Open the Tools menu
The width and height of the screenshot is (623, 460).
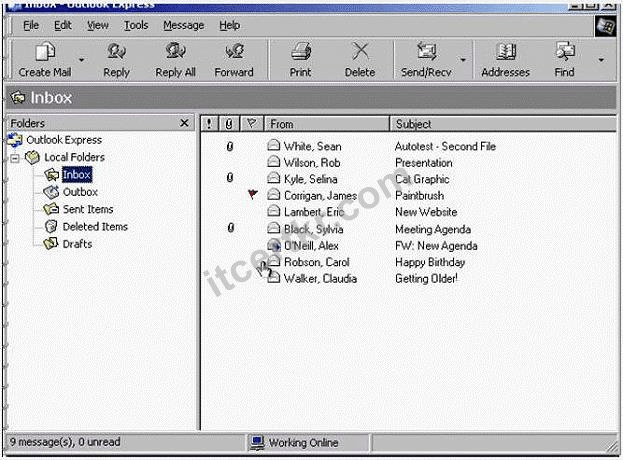(x=136, y=25)
